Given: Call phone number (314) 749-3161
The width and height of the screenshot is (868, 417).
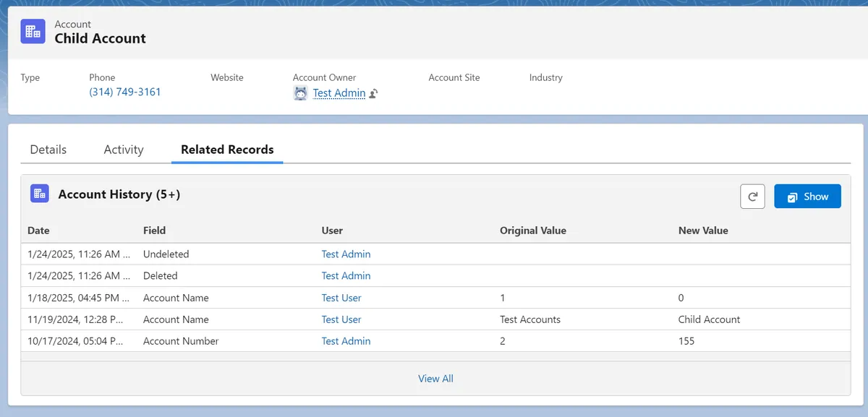Looking at the screenshot, I should click(125, 92).
